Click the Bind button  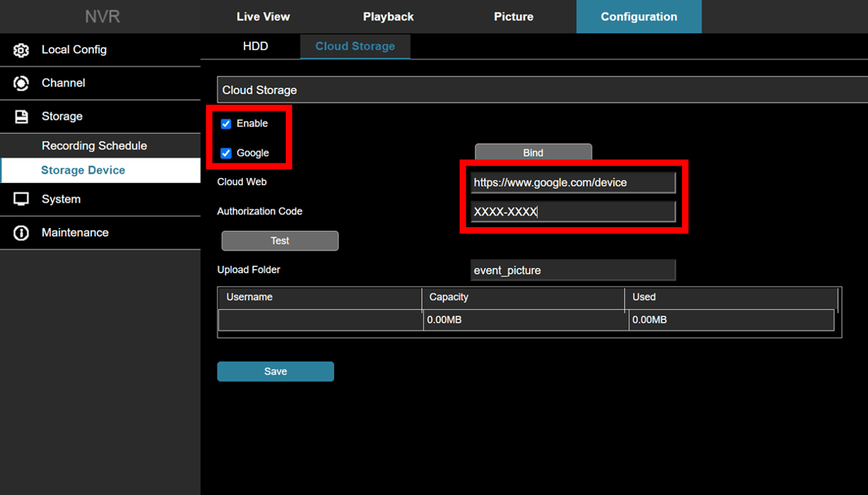pyautogui.click(x=533, y=152)
